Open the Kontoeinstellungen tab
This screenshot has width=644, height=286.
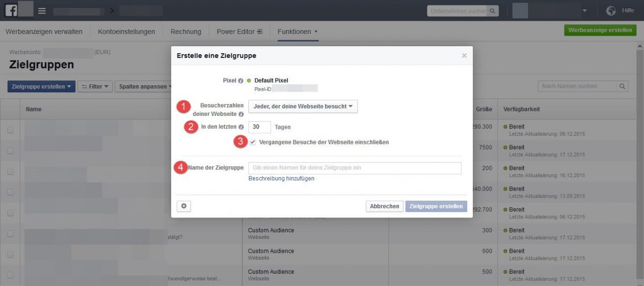pos(126,32)
